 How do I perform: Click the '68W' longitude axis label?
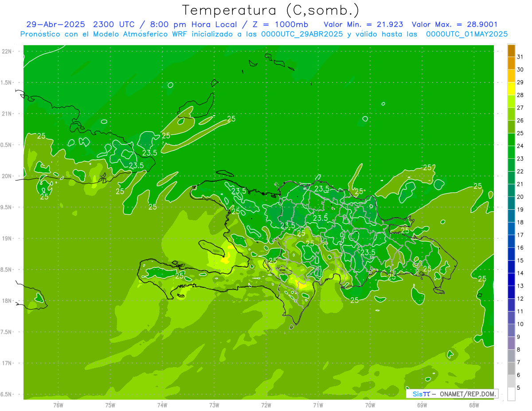pos(474,405)
